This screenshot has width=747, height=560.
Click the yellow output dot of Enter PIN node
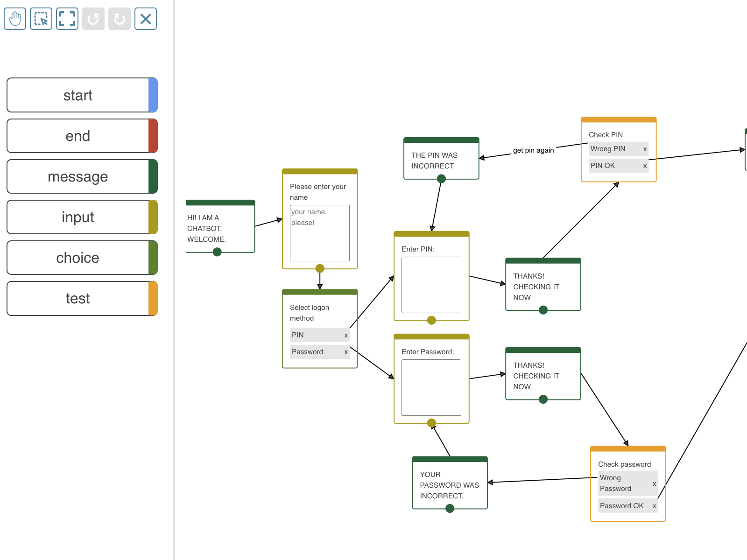coord(431,320)
